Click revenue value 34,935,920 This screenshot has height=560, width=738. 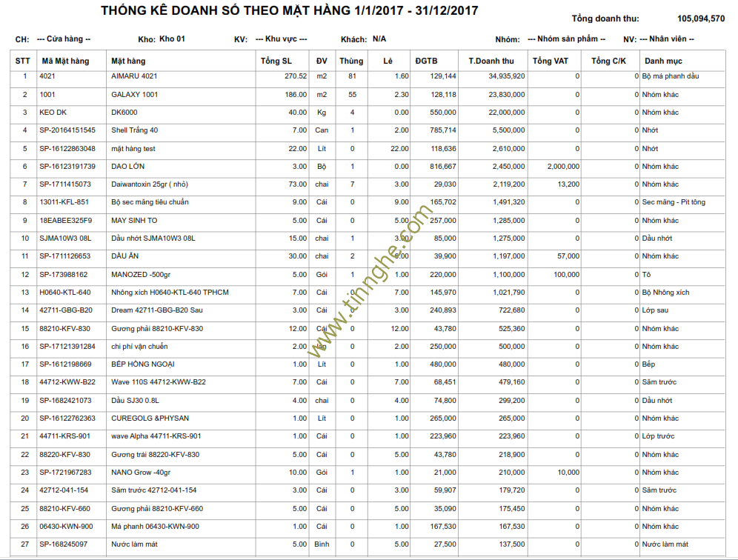(506, 76)
